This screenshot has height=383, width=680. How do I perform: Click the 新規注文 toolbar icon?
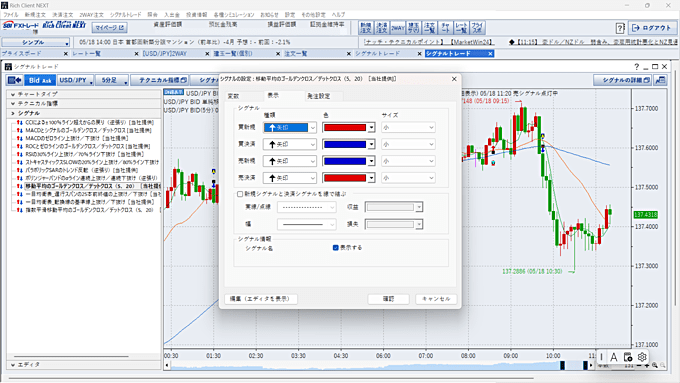pos(366,28)
